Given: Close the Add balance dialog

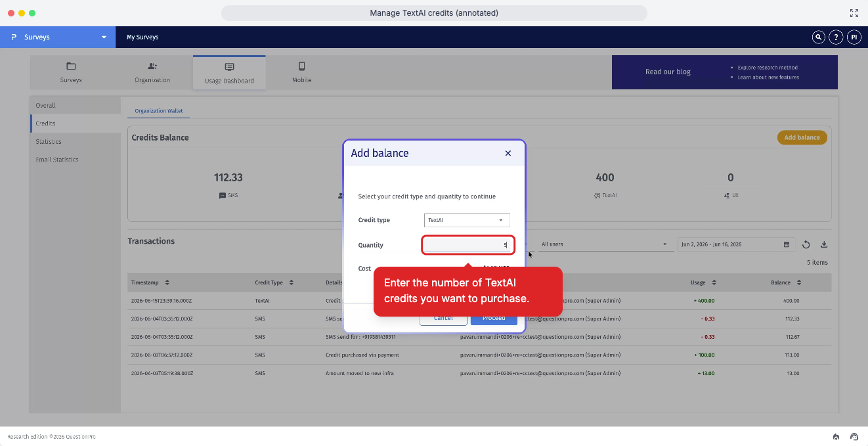Looking at the screenshot, I should pos(508,153).
